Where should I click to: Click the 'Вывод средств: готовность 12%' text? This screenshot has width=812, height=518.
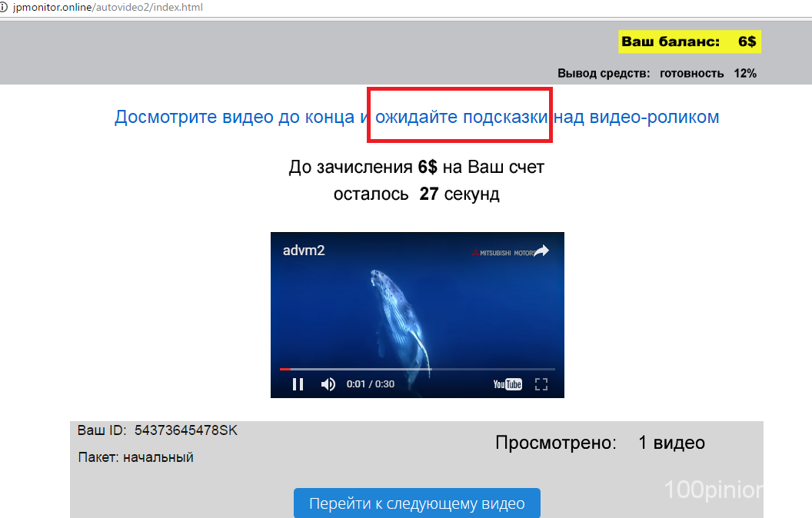pyautogui.click(x=657, y=74)
